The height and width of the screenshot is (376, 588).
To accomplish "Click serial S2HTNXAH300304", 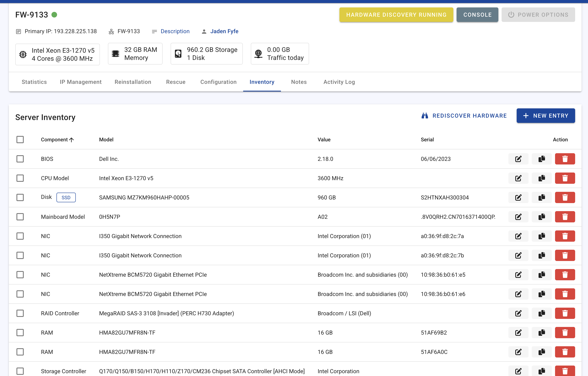I will [445, 197].
